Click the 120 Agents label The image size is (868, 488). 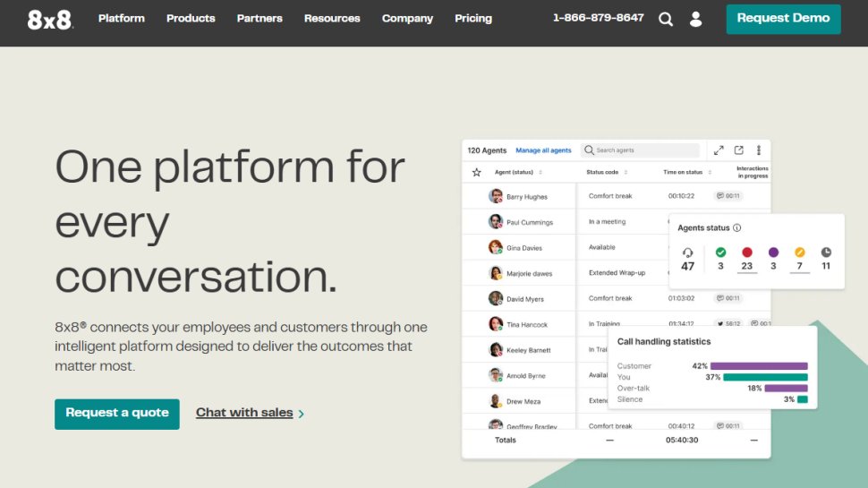click(x=487, y=150)
